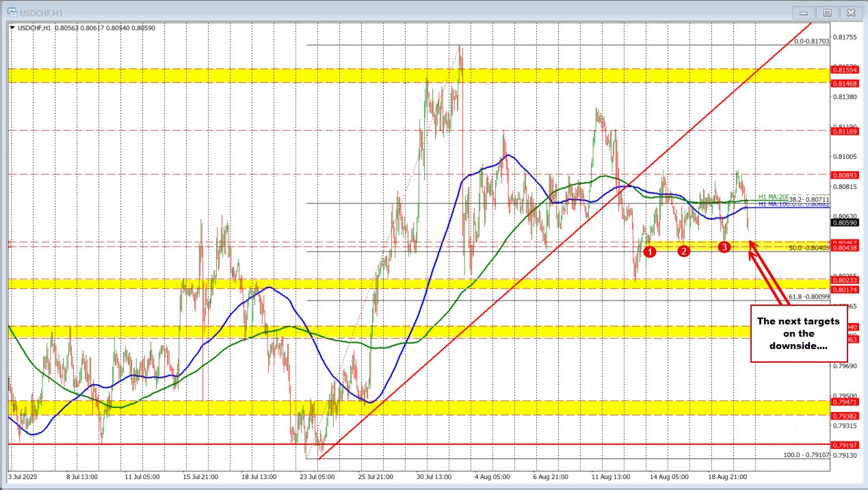Restore the USDCHF,H1 chart window size
Viewport: 868px width, 490px height.
pyautogui.click(x=827, y=12)
